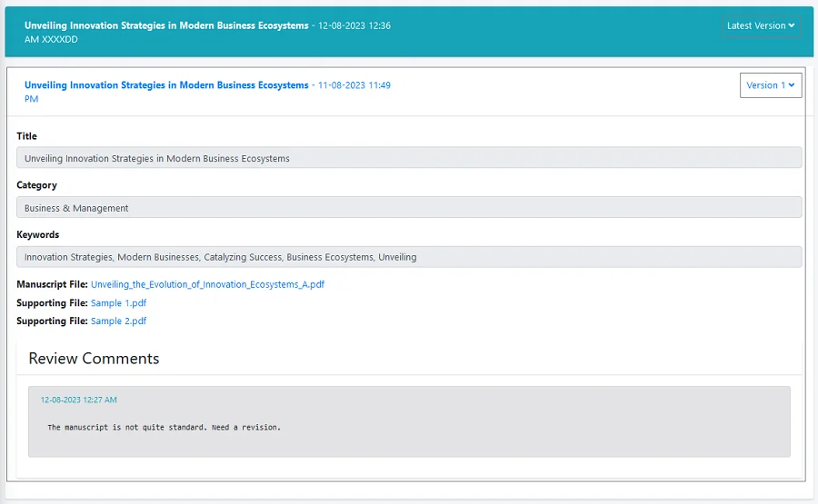
Task: Click the Manuscript File label
Action: pos(52,284)
